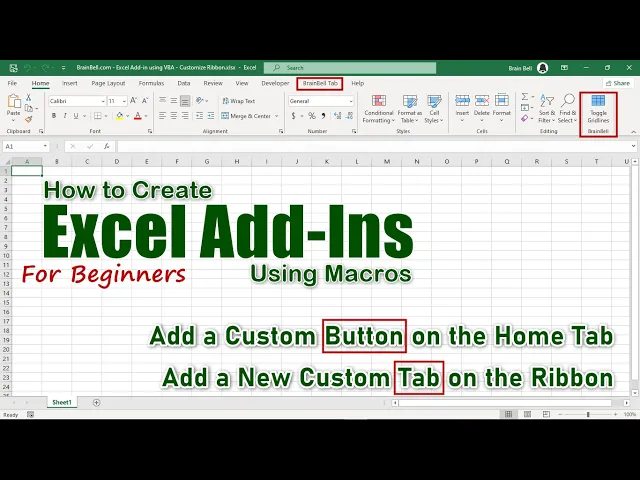Click Align Left icon

(x=162, y=116)
